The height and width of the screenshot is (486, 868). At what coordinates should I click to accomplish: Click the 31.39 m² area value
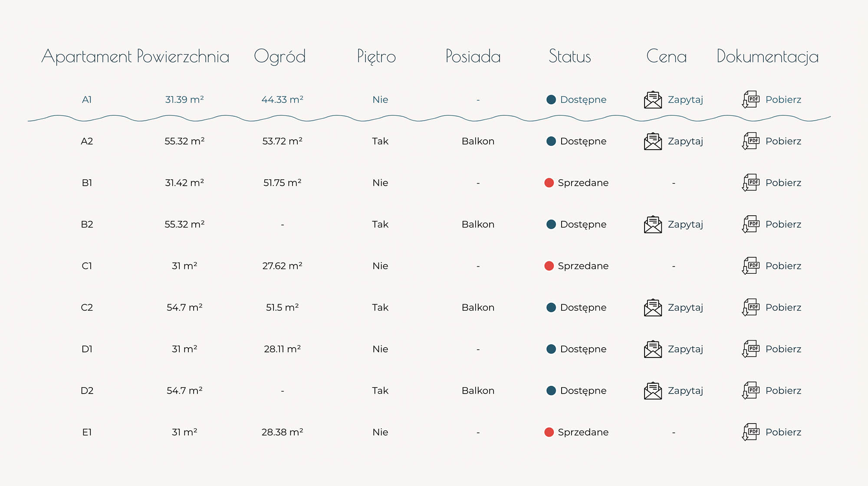(184, 100)
